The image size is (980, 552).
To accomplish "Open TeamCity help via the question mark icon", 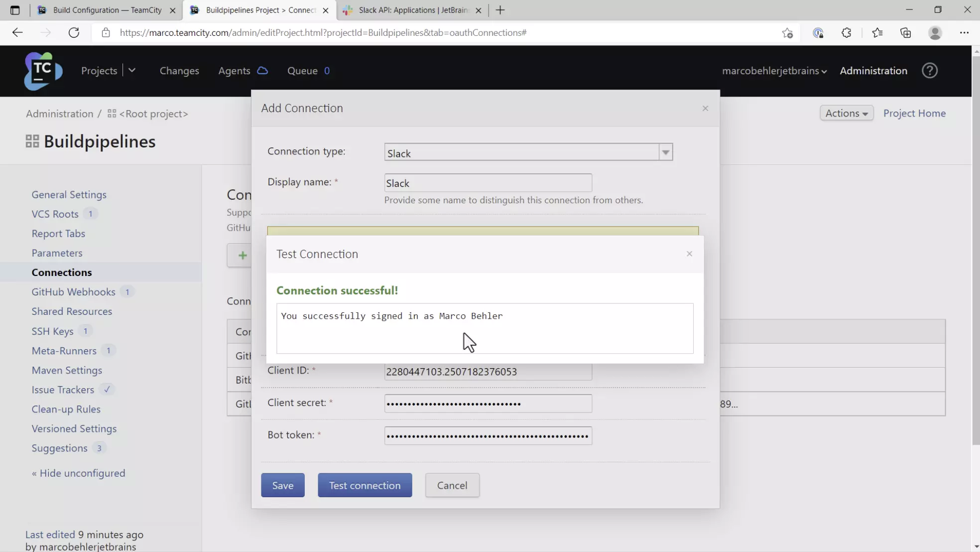I will (x=929, y=70).
